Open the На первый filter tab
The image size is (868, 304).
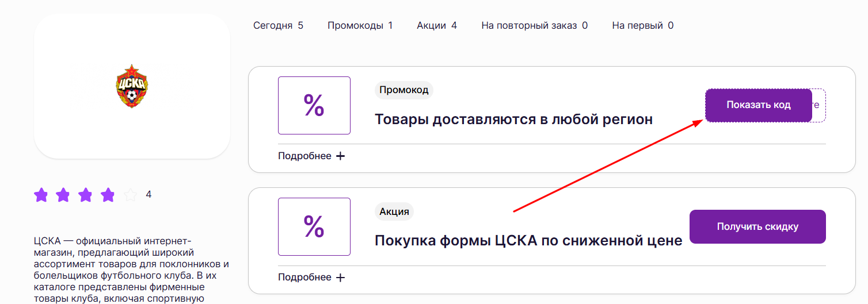point(642,25)
